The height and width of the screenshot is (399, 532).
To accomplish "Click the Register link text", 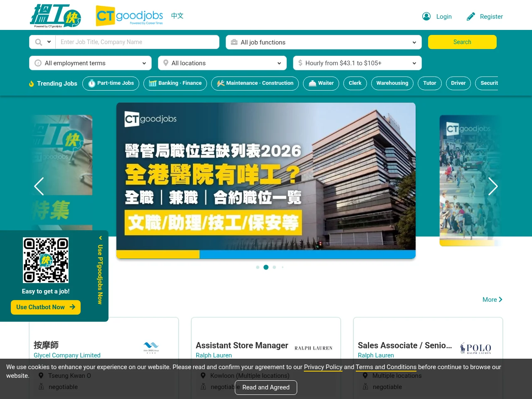I will coord(491,17).
